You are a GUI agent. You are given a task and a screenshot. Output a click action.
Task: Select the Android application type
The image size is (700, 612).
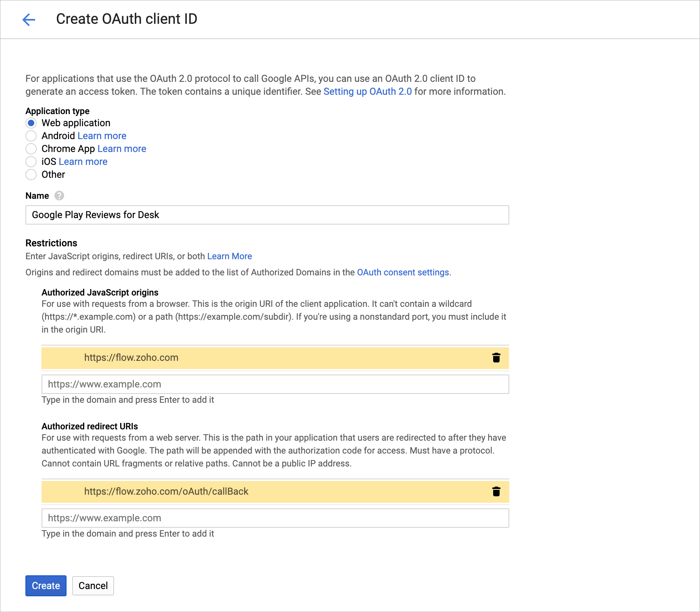tap(31, 136)
